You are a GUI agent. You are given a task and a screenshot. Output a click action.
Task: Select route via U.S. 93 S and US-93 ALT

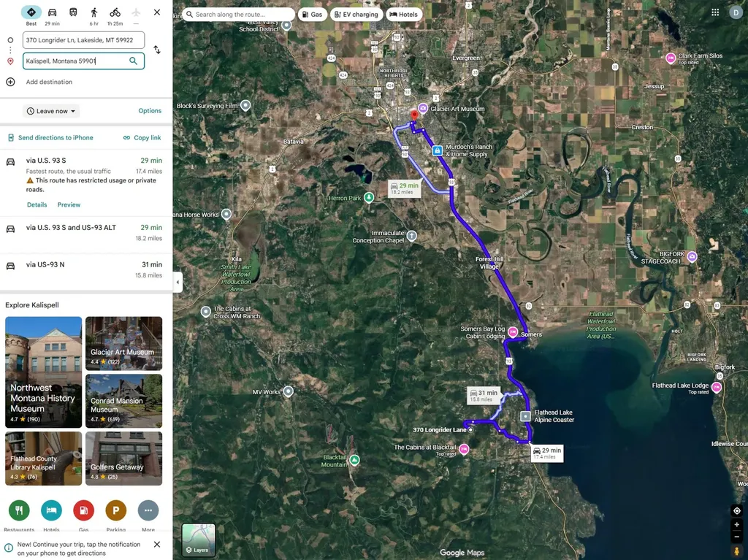(86, 233)
